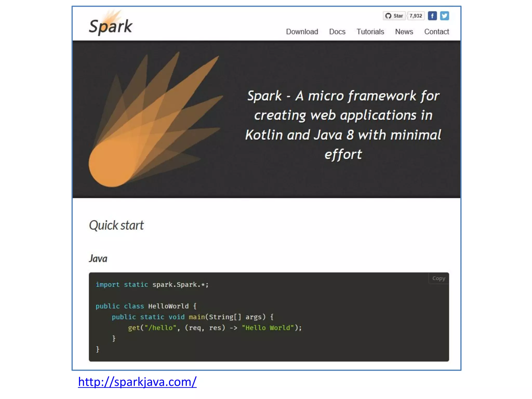
Task: Open the Twitter icon link
Action: tap(444, 16)
